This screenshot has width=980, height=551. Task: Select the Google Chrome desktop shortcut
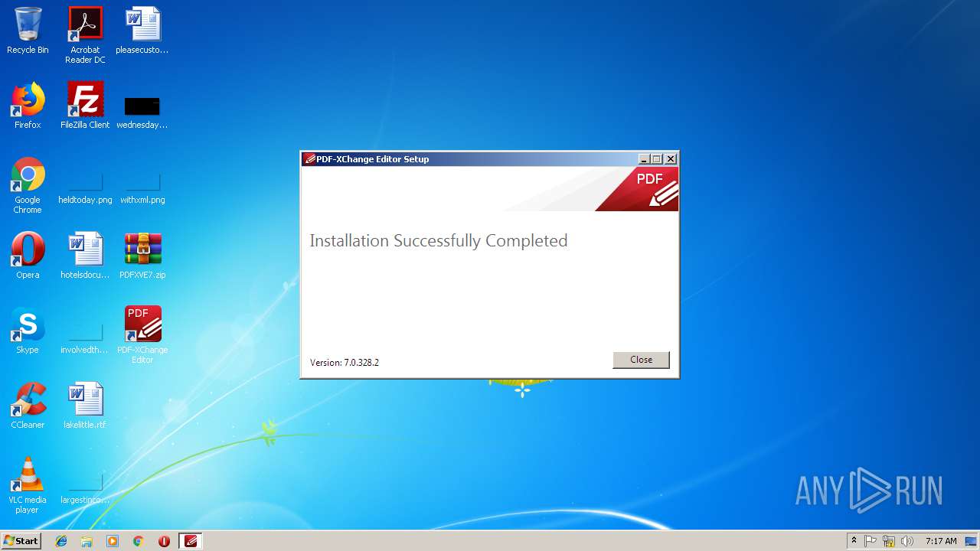[28, 185]
